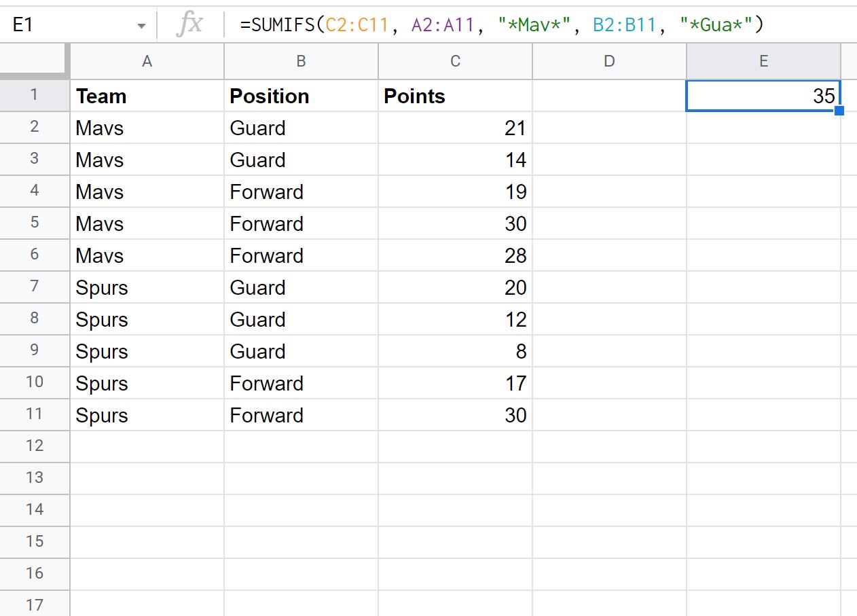
Task: Select row 7 header
Action: pyautogui.click(x=35, y=287)
